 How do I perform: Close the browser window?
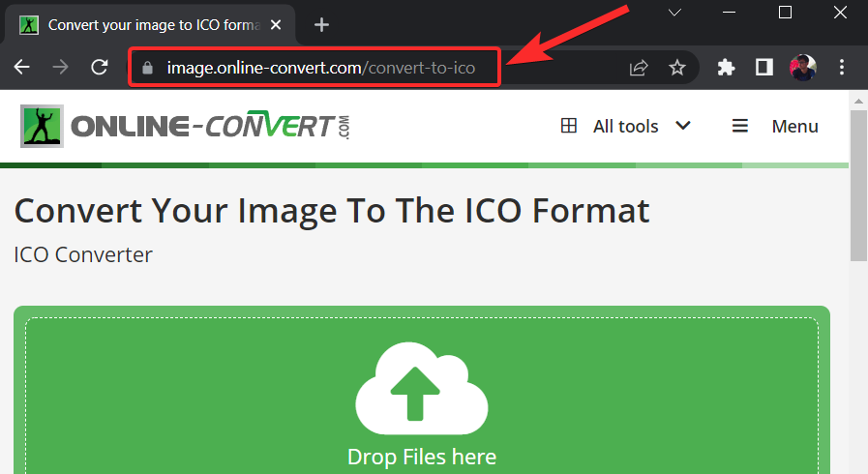(x=840, y=13)
